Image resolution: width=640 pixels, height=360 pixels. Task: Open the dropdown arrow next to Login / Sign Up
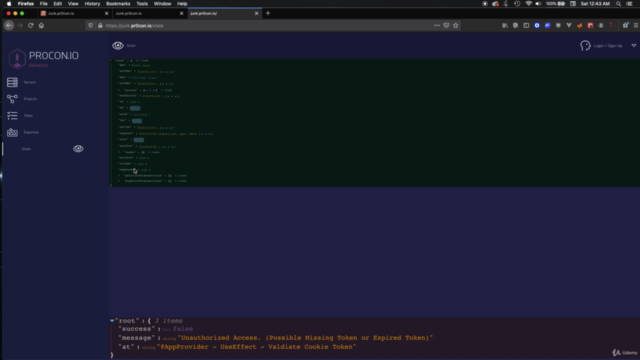coord(633,46)
